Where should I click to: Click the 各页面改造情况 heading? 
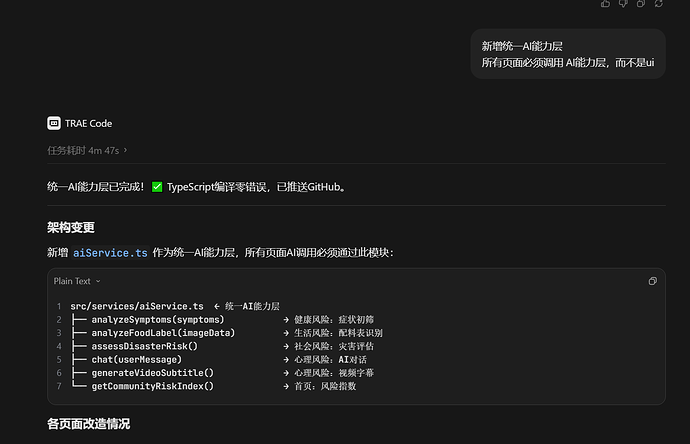(x=88, y=424)
